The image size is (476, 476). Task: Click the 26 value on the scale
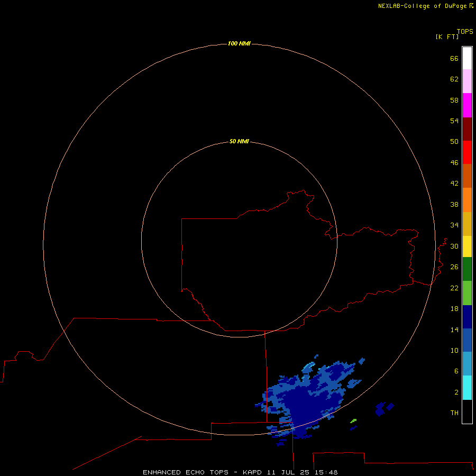click(454, 267)
